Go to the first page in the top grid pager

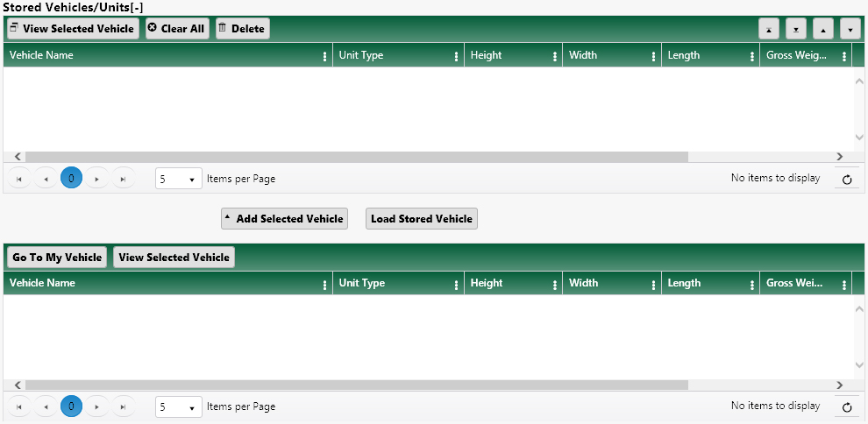click(x=18, y=179)
